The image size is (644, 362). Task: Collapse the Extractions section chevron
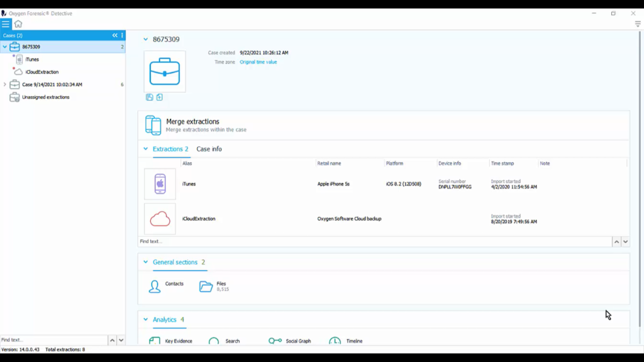[145, 149]
